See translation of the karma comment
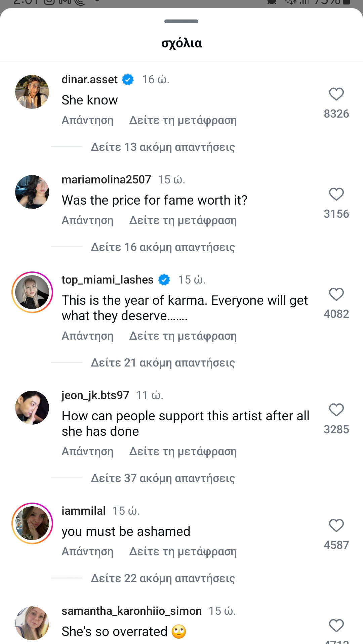 [183, 336]
